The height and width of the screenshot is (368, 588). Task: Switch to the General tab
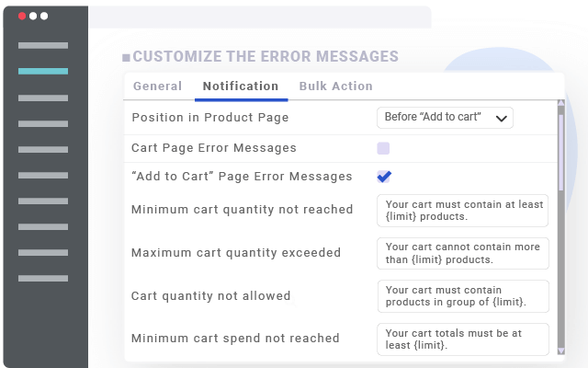157,86
